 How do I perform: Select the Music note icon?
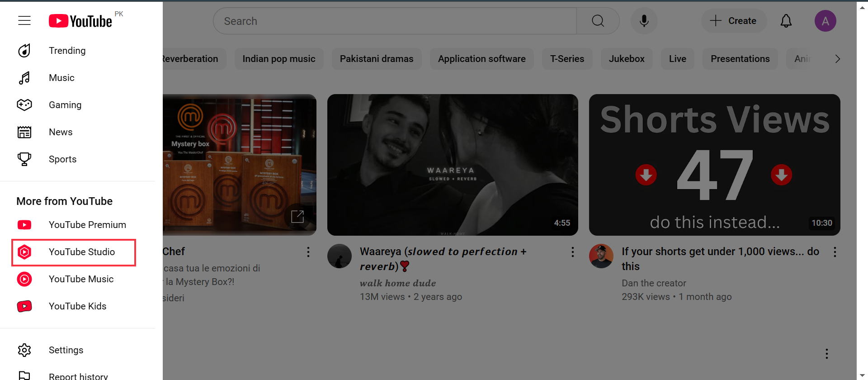(24, 78)
